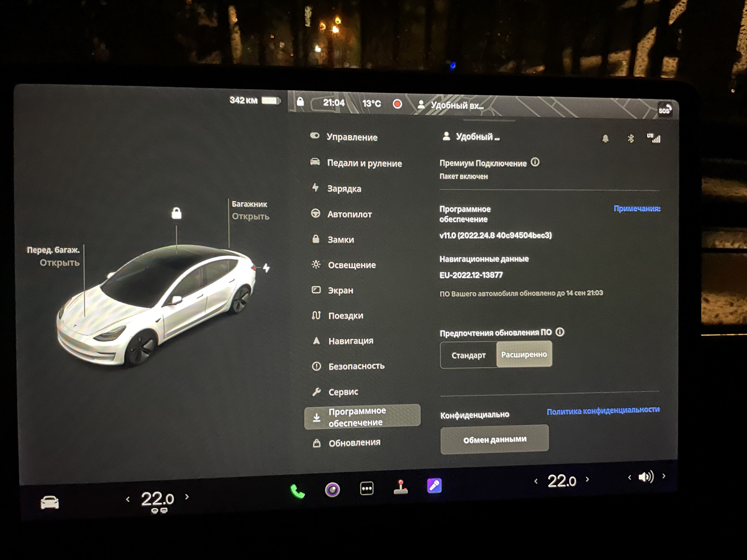Open the Зарядка menu section
This screenshot has height=560, width=747.
(344, 189)
